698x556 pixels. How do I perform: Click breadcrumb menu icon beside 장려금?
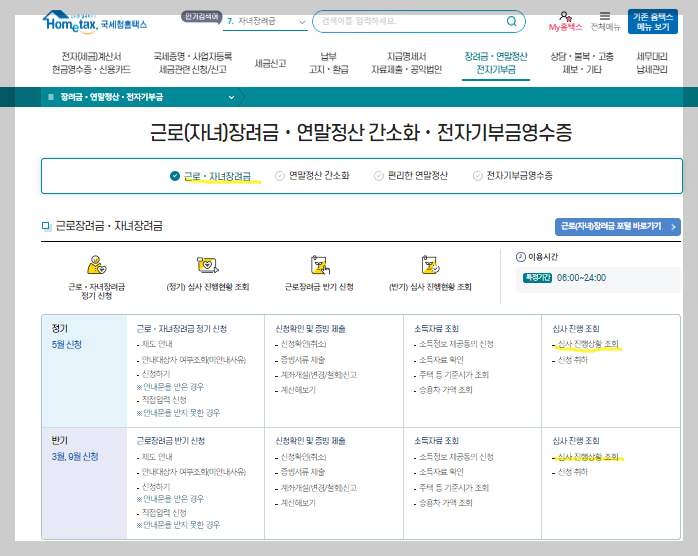(51, 97)
